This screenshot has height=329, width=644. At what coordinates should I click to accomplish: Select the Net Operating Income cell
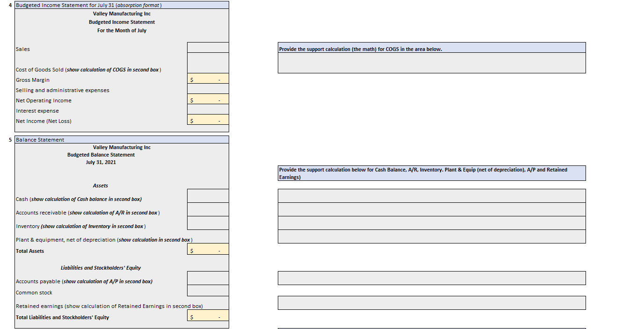point(208,99)
